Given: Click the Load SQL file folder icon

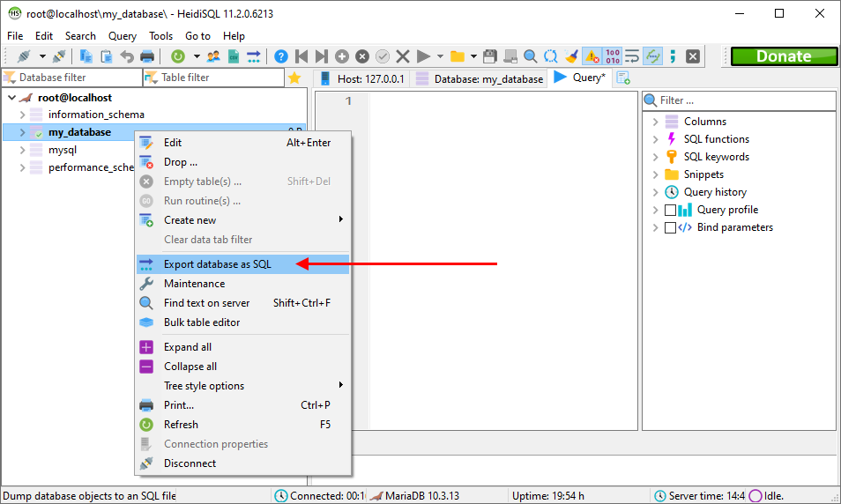Looking at the screenshot, I should tap(457, 56).
